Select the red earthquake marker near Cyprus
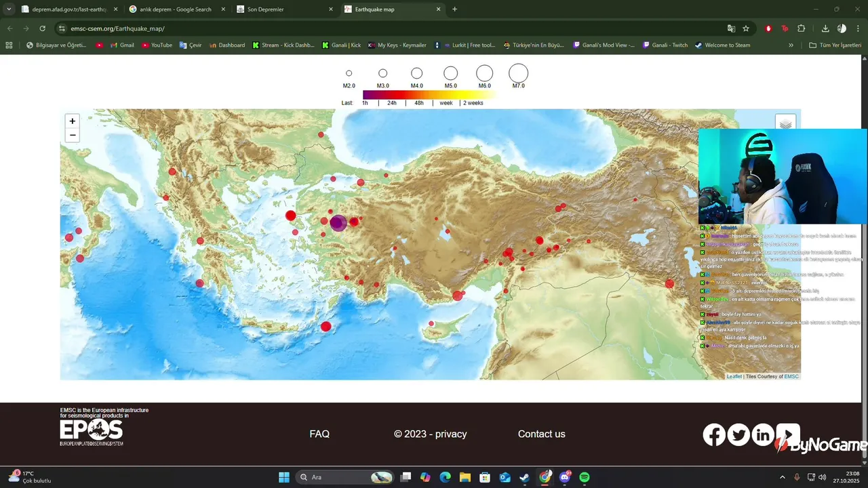 click(x=431, y=323)
